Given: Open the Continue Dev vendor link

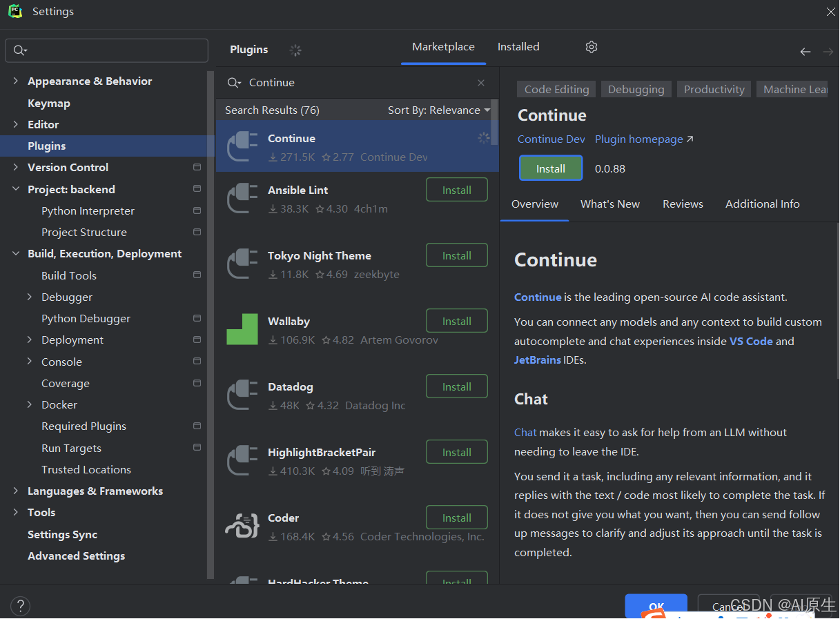Looking at the screenshot, I should [x=551, y=139].
